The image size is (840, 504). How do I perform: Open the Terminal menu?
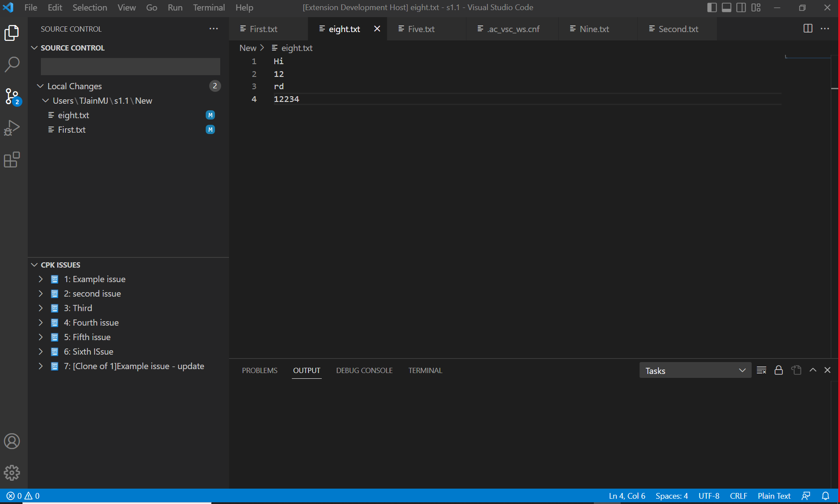point(209,7)
